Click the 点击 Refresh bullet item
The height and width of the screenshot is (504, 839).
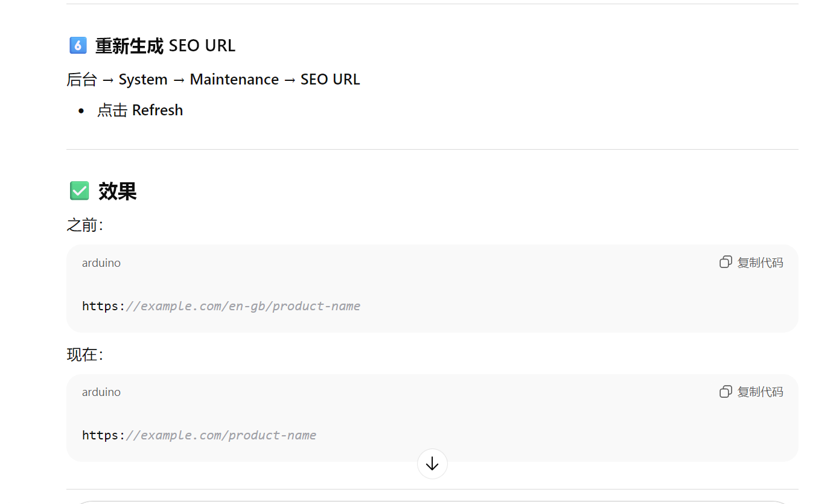(x=140, y=110)
